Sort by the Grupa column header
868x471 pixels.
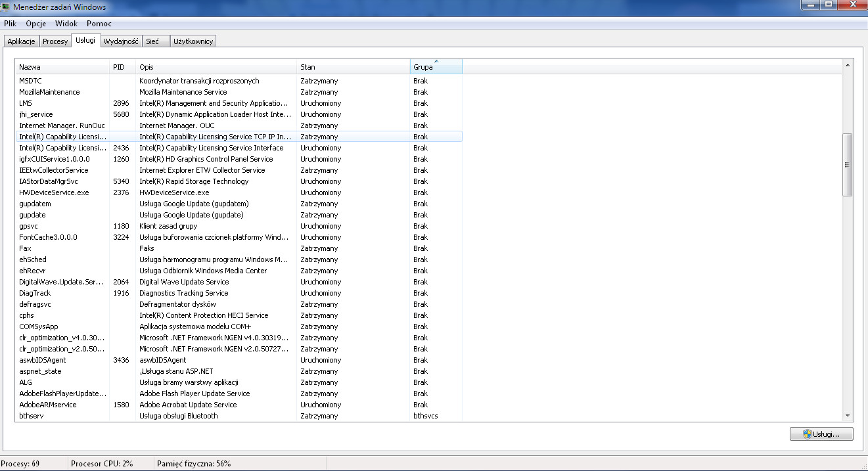click(436, 67)
